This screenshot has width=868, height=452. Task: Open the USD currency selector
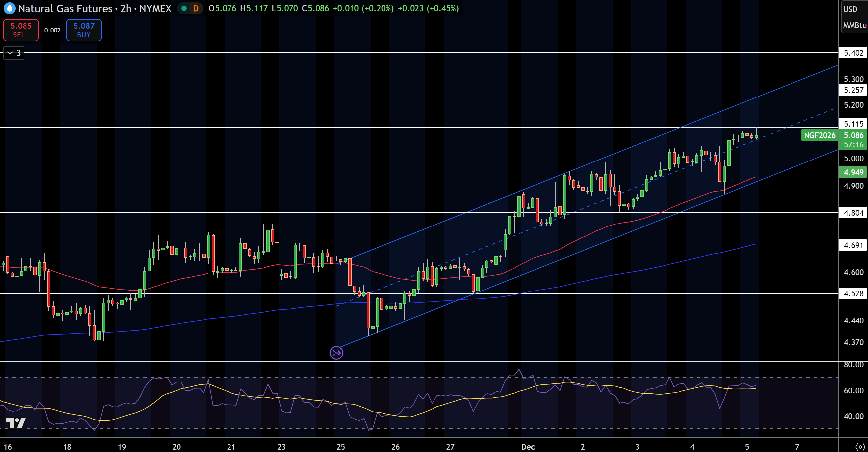coord(850,9)
